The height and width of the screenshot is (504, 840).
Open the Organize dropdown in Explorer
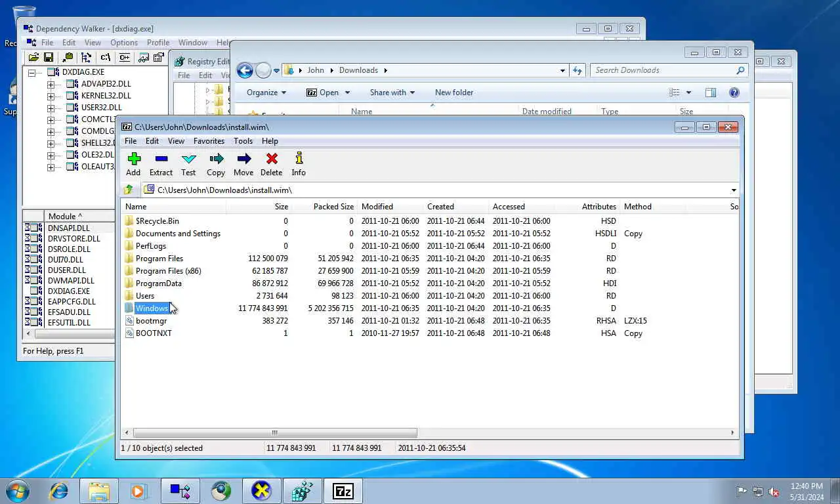[266, 93]
